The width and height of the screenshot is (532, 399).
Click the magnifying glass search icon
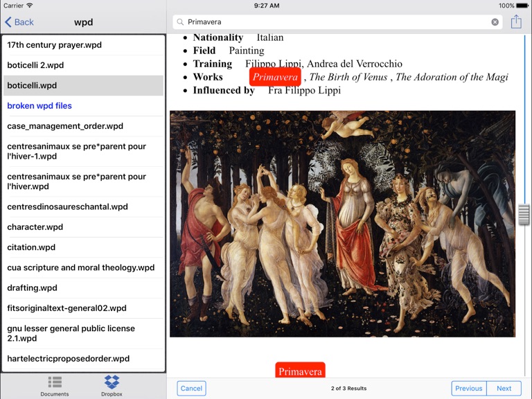click(x=180, y=22)
